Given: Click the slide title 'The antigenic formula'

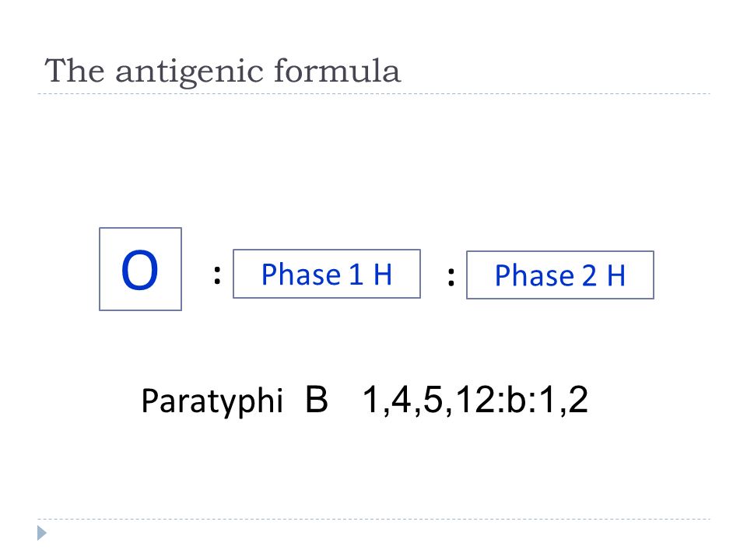Looking at the screenshot, I should tap(223, 72).
